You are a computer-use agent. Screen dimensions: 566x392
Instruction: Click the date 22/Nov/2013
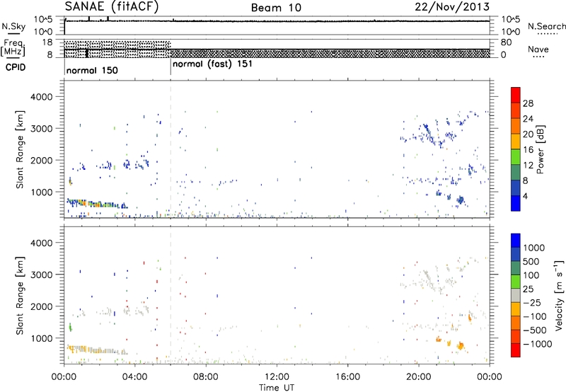tap(452, 6)
